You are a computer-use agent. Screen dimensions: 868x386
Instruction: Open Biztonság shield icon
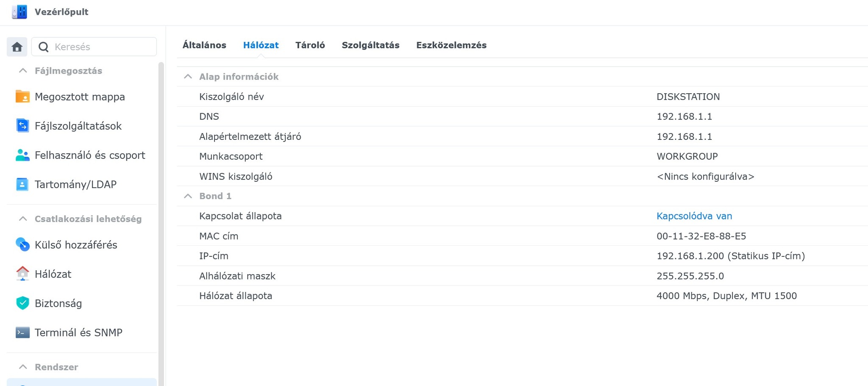(x=22, y=303)
